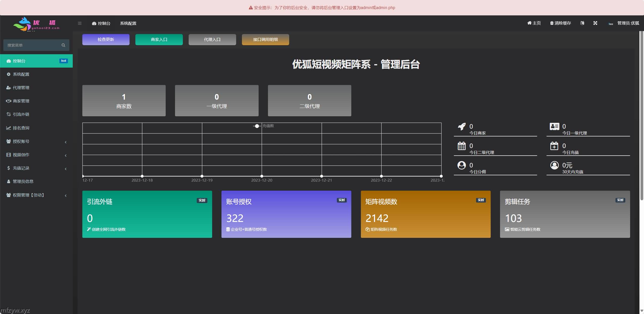The width and height of the screenshot is (644, 314).
Task: Click the language translate icon in header
Action: point(582,23)
